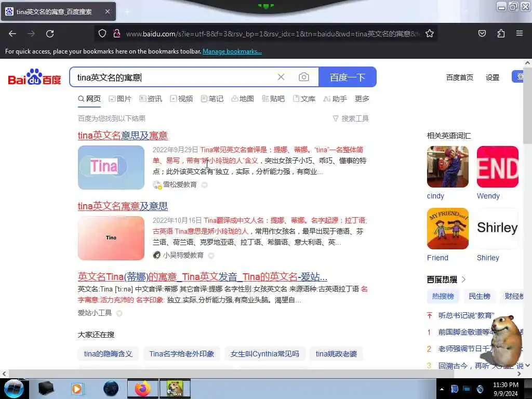The height and width of the screenshot is (399, 532).
Task: Open the shield tracking protection icon
Action: tap(102, 33)
